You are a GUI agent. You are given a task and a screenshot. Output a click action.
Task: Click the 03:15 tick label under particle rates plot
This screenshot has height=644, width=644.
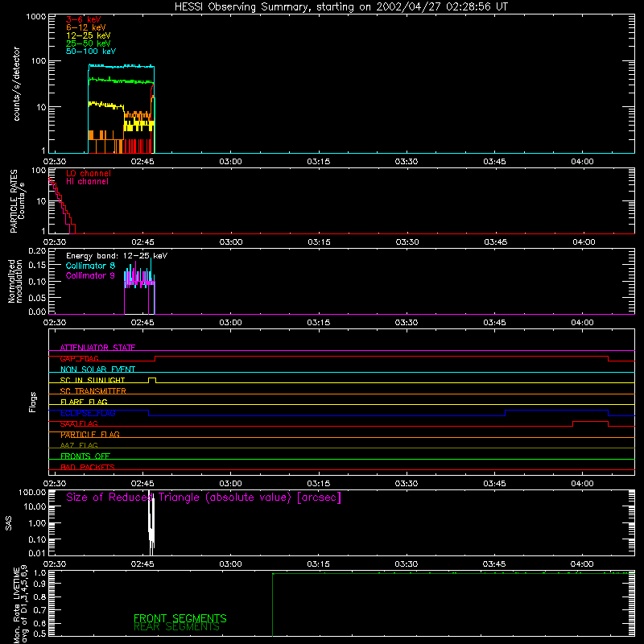[x=319, y=242]
